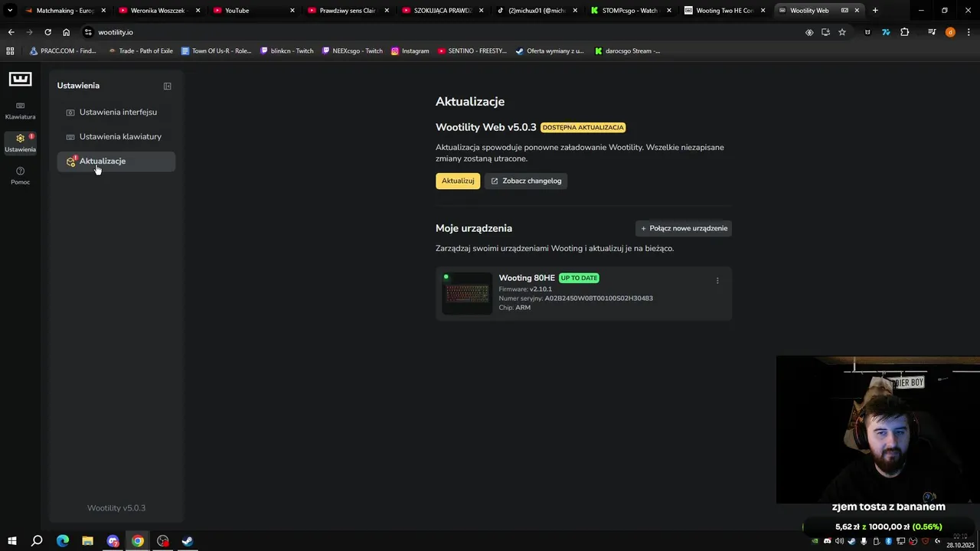The height and width of the screenshot is (551, 980).
Task: Select Ustawienia interfejsu
Action: tap(116, 112)
